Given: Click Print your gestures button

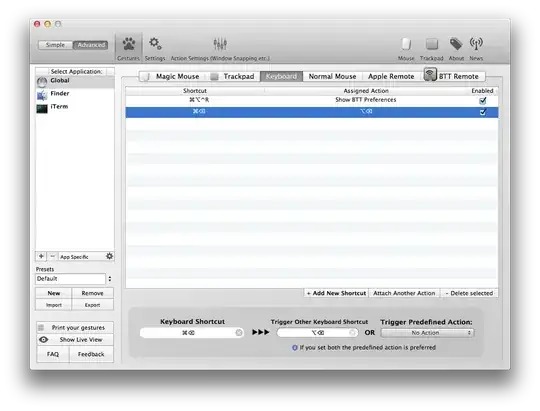Looking at the screenshot, I should [x=75, y=327].
